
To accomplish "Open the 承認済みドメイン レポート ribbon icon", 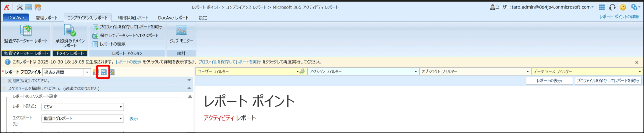I will pos(70,31).
